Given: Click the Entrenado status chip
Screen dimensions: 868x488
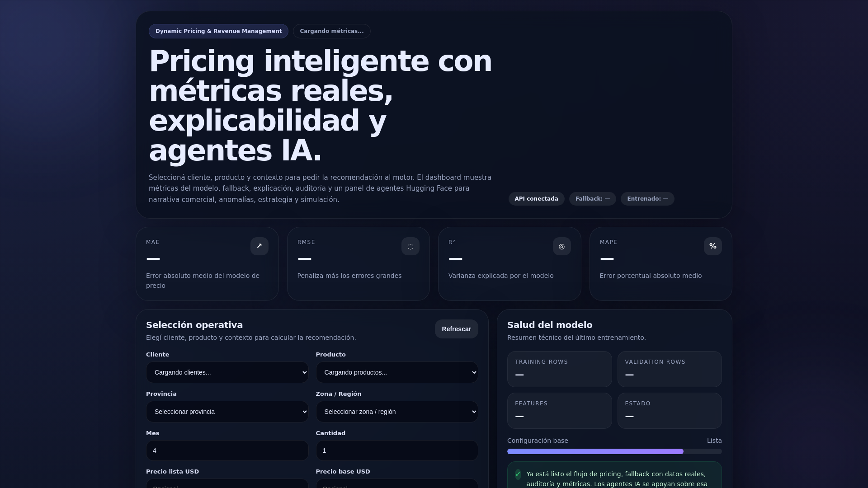Looking at the screenshot, I should [647, 199].
